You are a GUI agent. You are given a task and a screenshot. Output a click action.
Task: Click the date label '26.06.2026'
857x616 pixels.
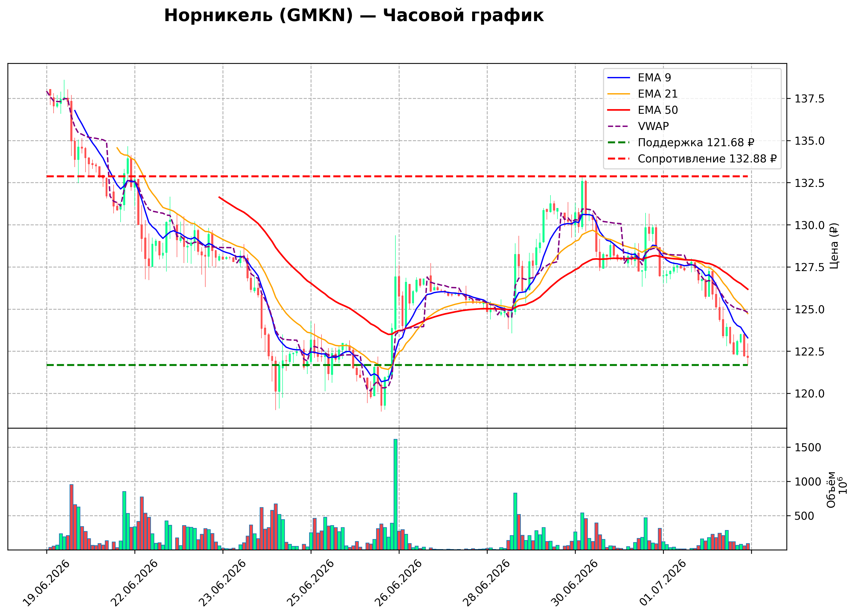pyautogui.click(x=398, y=583)
